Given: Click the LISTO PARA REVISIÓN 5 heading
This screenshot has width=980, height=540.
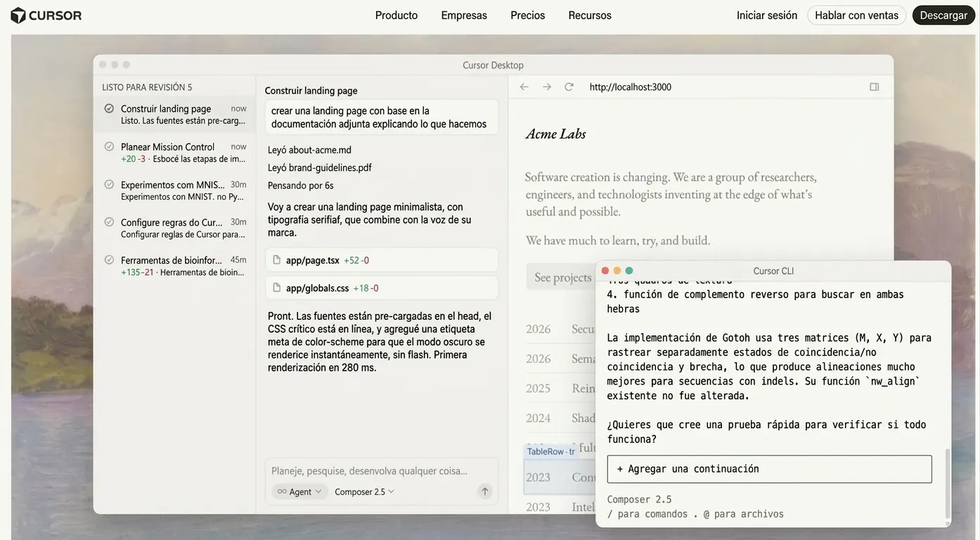Looking at the screenshot, I should click(x=147, y=87).
